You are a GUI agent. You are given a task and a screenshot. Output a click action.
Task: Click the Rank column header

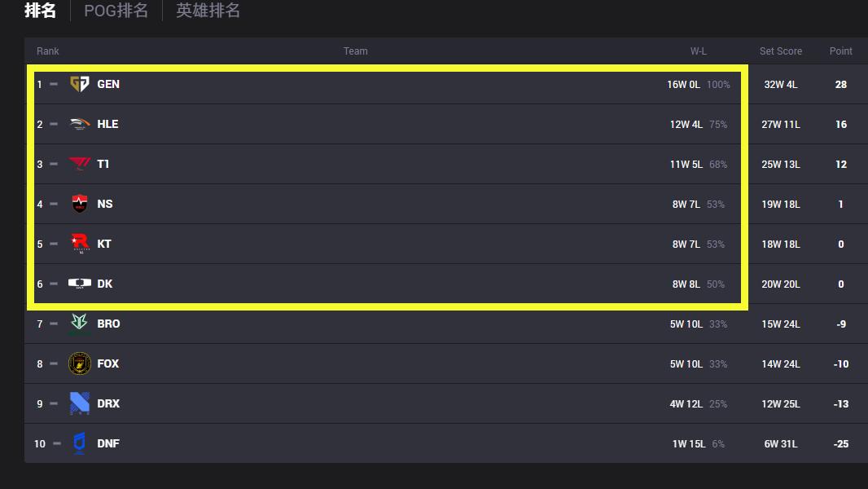tap(47, 51)
